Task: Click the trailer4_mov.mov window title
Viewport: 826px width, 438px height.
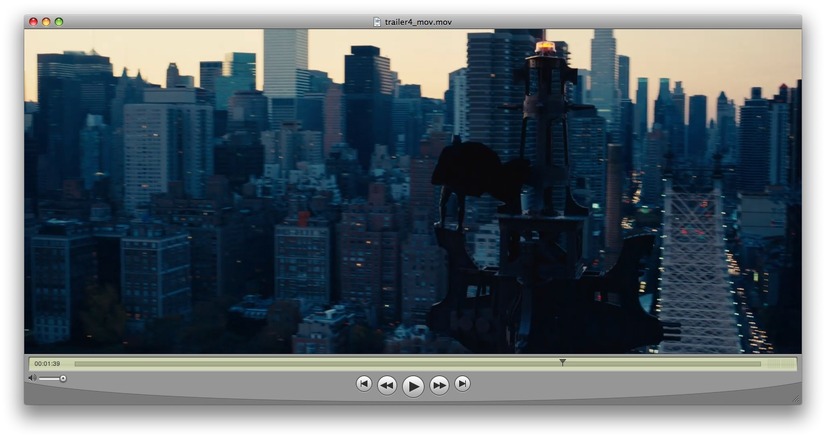Action: coord(418,22)
